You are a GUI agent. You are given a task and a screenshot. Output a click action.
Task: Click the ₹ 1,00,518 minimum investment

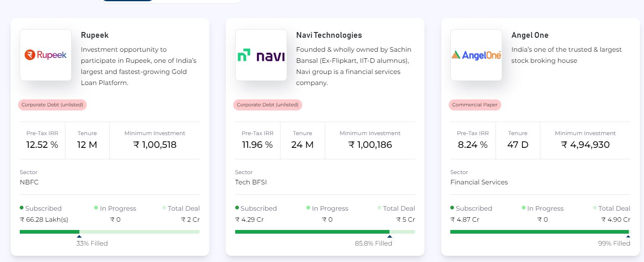click(x=155, y=145)
